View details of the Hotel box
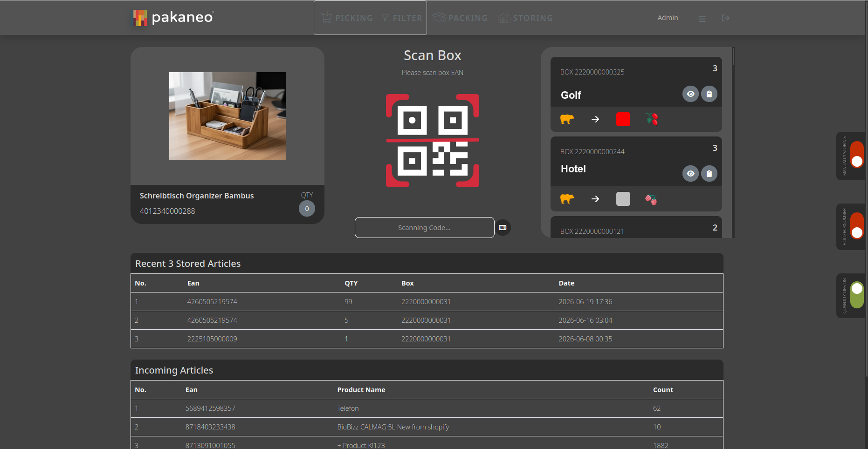Screen dimensions: 868x449 [x=690, y=174]
